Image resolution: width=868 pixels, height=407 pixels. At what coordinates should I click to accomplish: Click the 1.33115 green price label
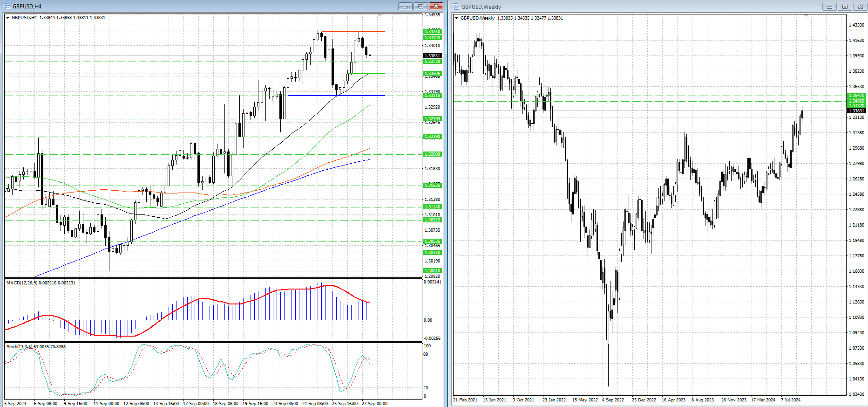(x=432, y=96)
